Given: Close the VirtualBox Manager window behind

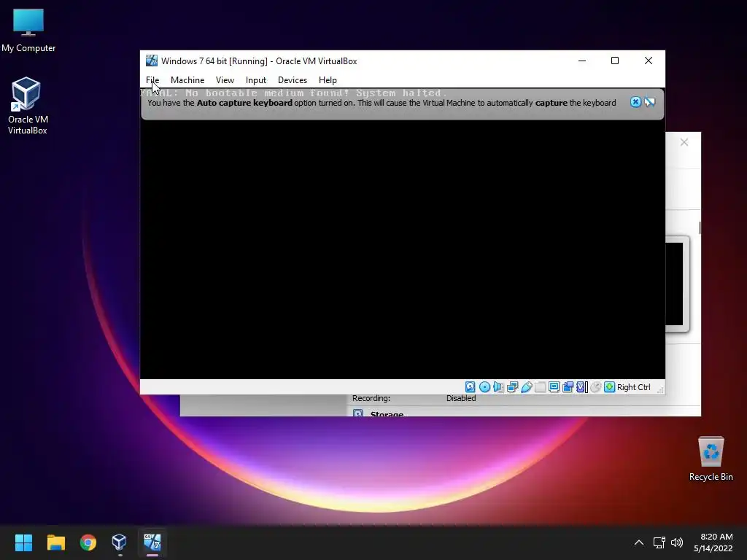Looking at the screenshot, I should pos(684,142).
